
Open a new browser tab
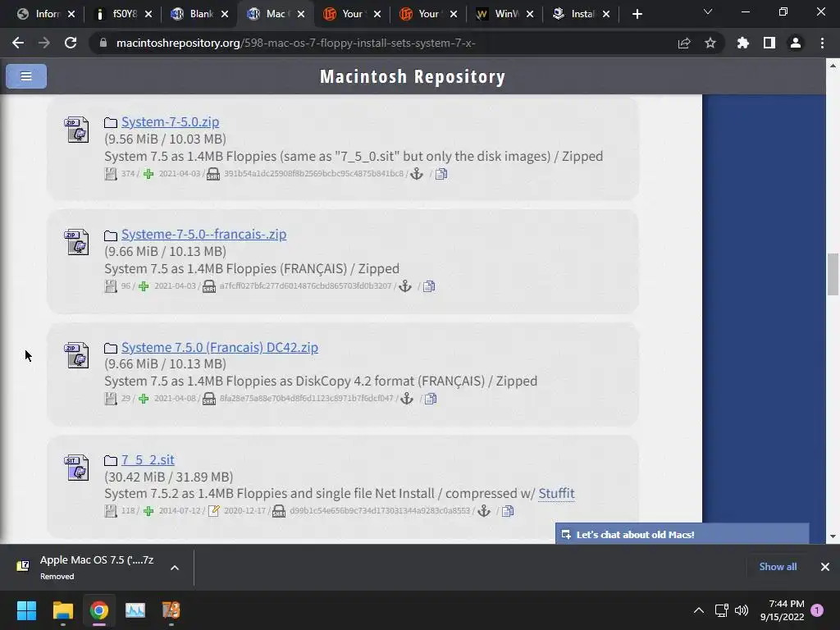(637, 14)
